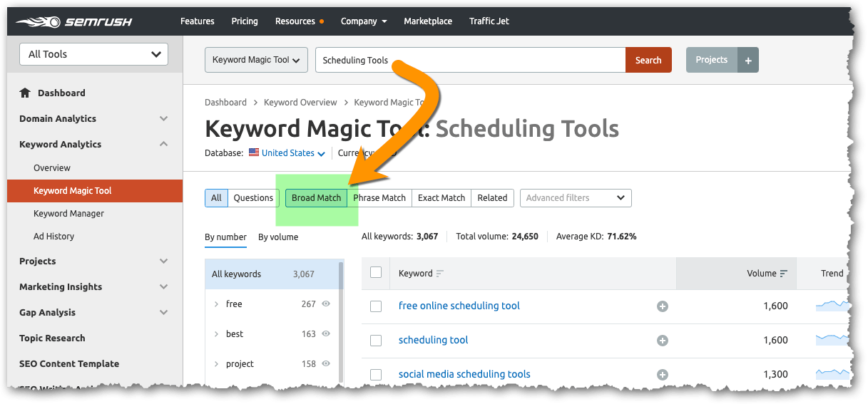Image resolution: width=868 pixels, height=404 pixels.
Task: Open 'social media scheduling tools' keyword link
Action: (x=464, y=374)
